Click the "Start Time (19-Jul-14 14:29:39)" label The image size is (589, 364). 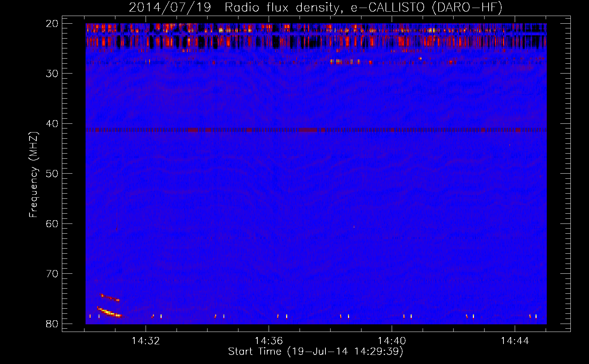coord(316,352)
